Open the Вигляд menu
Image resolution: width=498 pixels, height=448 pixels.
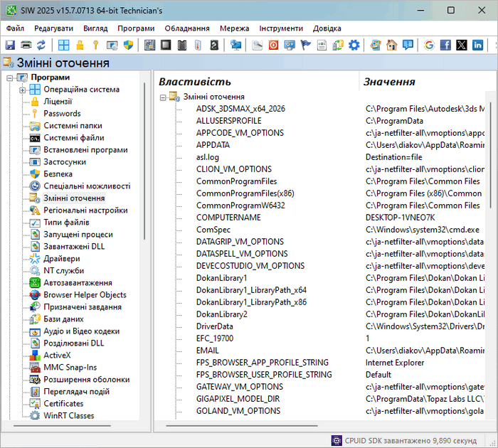(95, 28)
